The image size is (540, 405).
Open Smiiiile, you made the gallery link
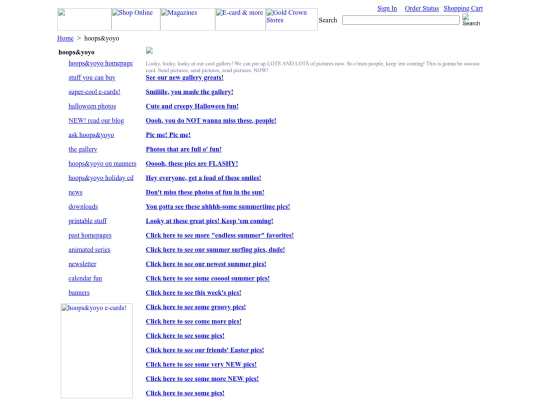pyautogui.click(x=189, y=92)
